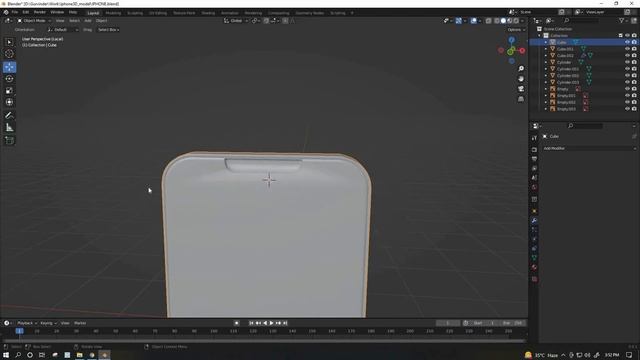Viewport: 640px width, 360px height.
Task: Open Blender from the Windows taskbar
Action: 104,355
